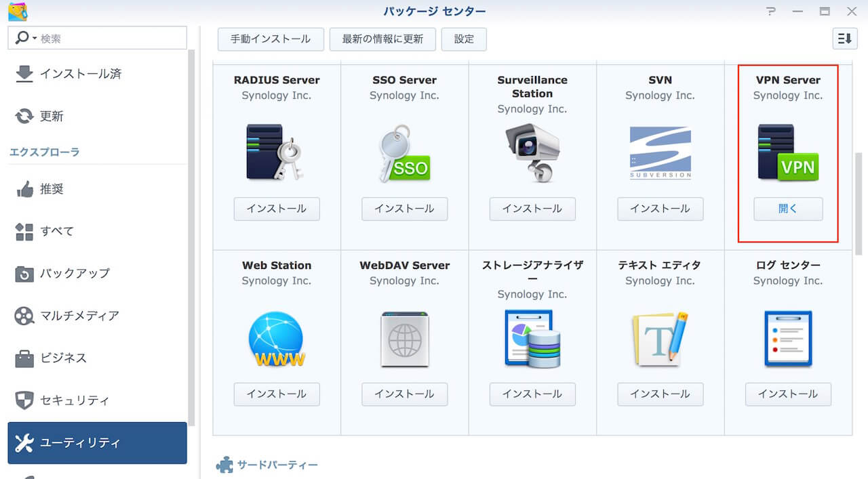Click the help question mark icon
The image size is (868, 479).
(771, 11)
